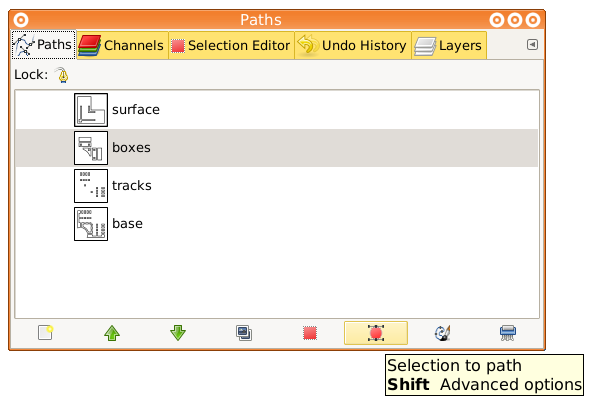The image size is (595, 407).
Task: Click the New path button
Action: coord(45,333)
